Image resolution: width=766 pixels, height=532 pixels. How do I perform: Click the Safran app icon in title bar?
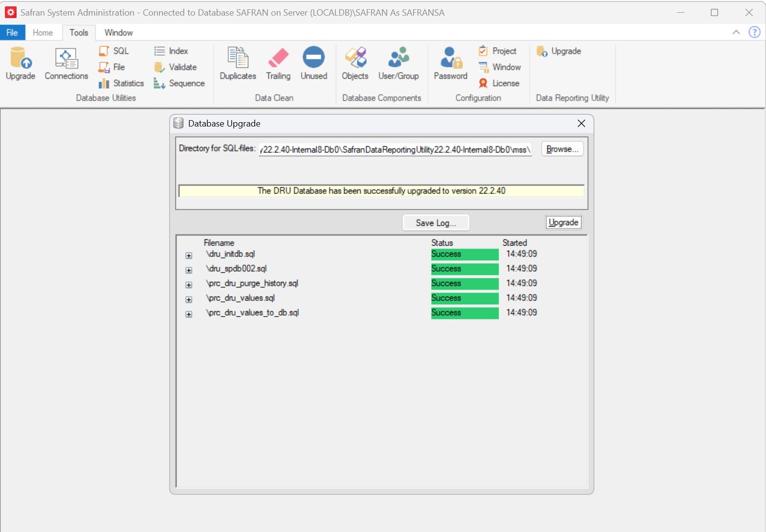tap(10, 12)
